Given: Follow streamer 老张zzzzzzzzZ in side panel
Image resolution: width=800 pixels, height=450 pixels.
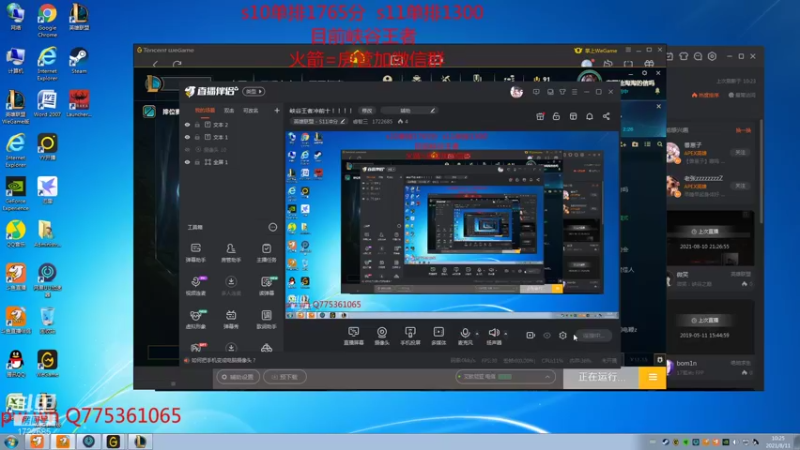Looking at the screenshot, I should click(740, 186).
